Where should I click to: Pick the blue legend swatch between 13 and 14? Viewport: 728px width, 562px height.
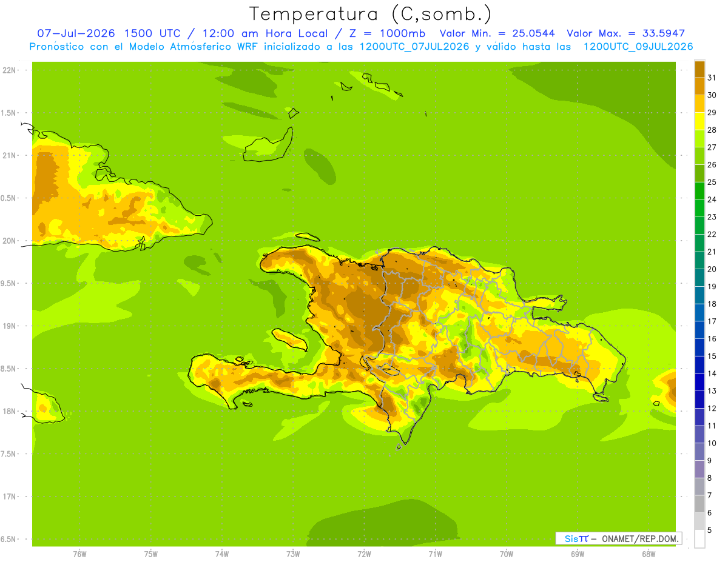[x=699, y=383]
